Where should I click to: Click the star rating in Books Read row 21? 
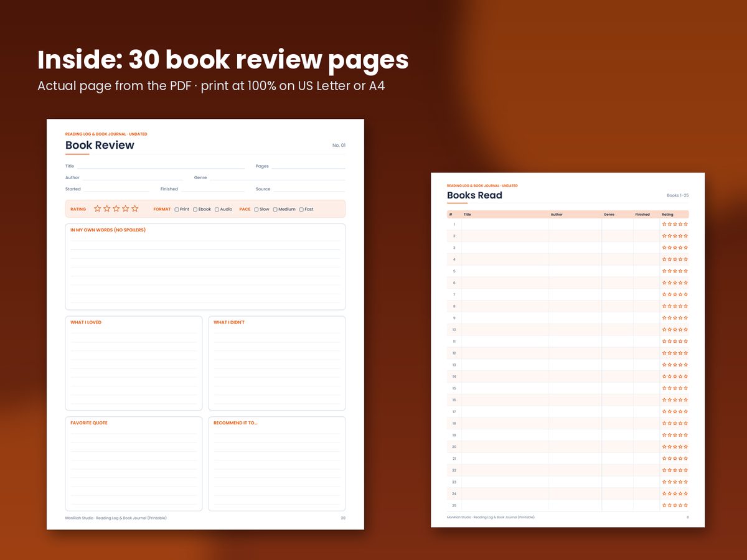(x=675, y=459)
